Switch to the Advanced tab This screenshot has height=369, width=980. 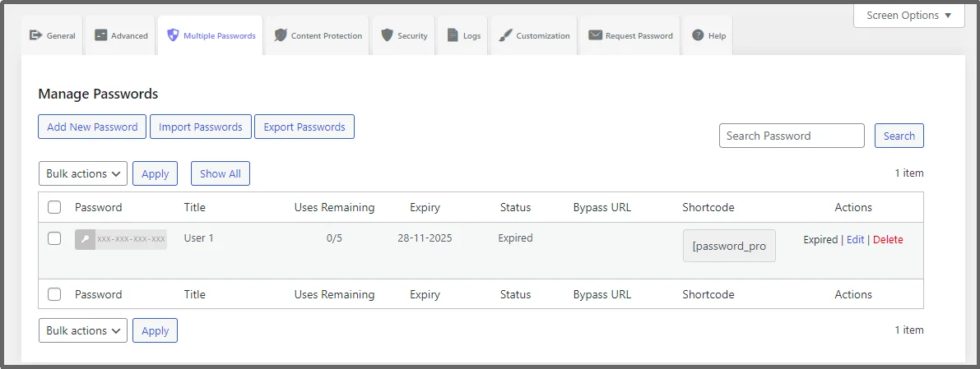[x=121, y=35]
